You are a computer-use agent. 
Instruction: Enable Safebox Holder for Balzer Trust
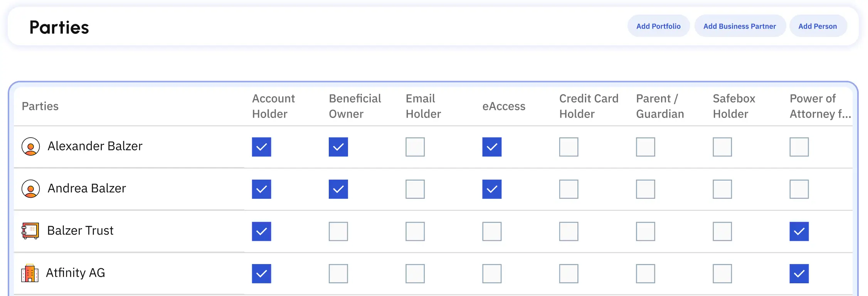(722, 231)
